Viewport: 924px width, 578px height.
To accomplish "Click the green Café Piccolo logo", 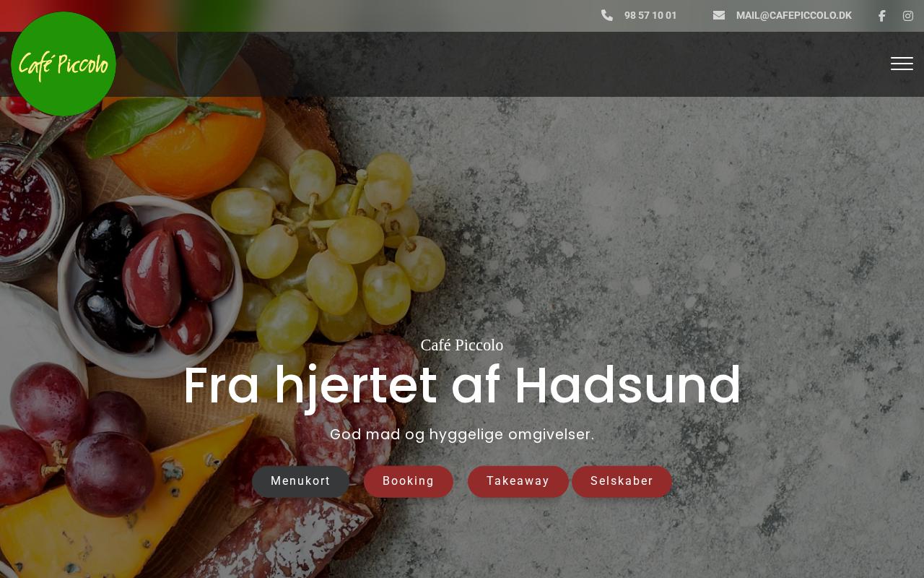I will tap(64, 64).
